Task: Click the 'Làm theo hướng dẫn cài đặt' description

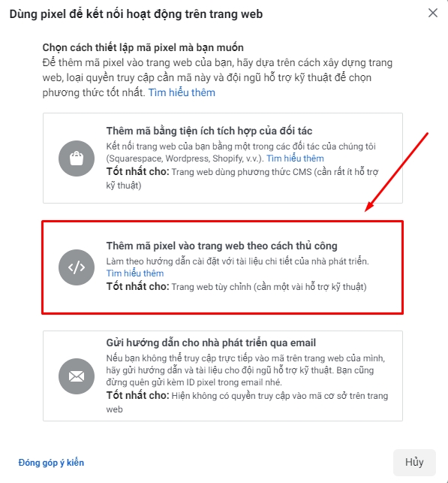Action: [238, 261]
